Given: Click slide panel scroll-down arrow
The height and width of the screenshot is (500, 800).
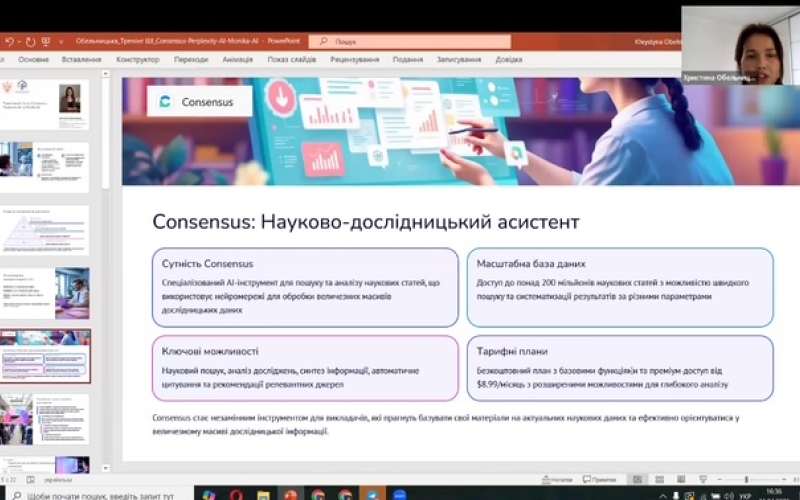Looking at the screenshot, I should click(106, 468).
